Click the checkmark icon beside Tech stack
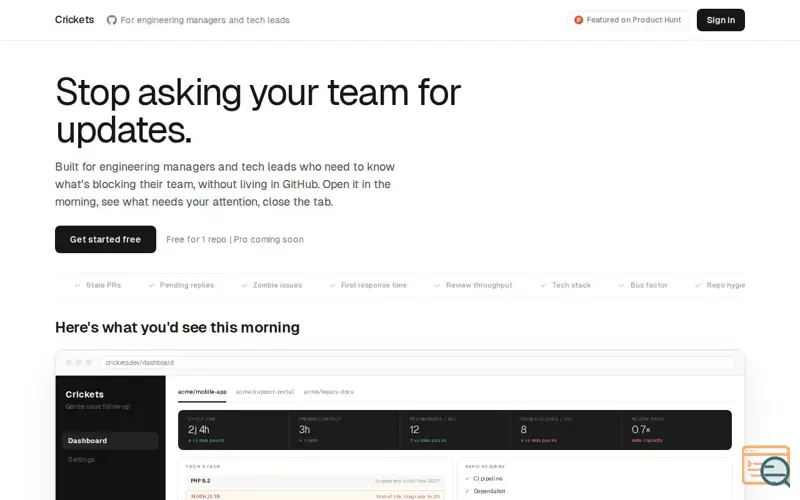Viewport: 800px width, 500px height. [x=543, y=285]
